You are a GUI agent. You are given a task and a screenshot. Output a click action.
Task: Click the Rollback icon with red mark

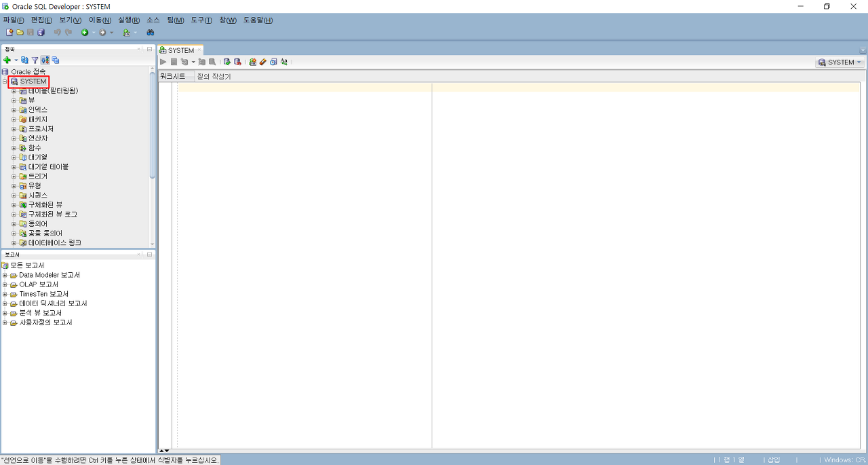coord(237,62)
